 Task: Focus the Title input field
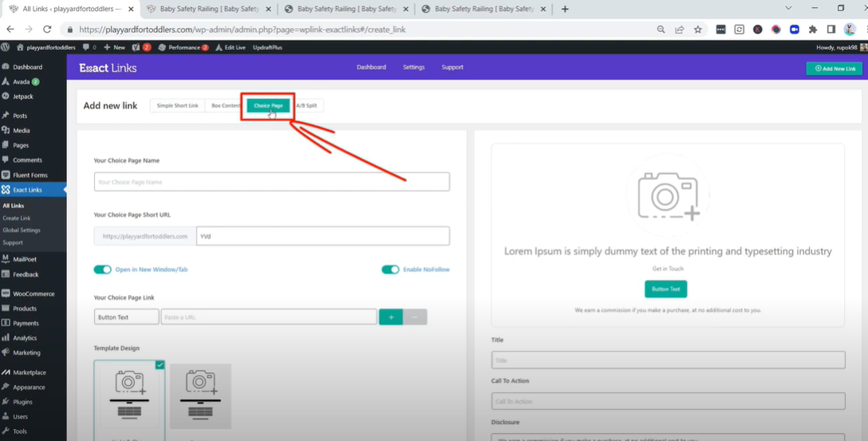tap(669, 360)
